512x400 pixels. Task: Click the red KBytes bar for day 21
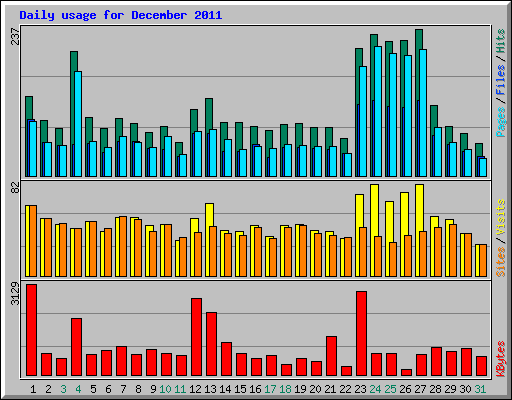click(x=332, y=356)
